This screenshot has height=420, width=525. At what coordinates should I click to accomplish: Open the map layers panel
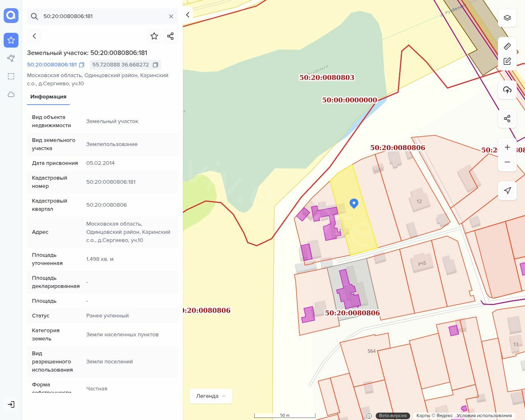(507, 18)
